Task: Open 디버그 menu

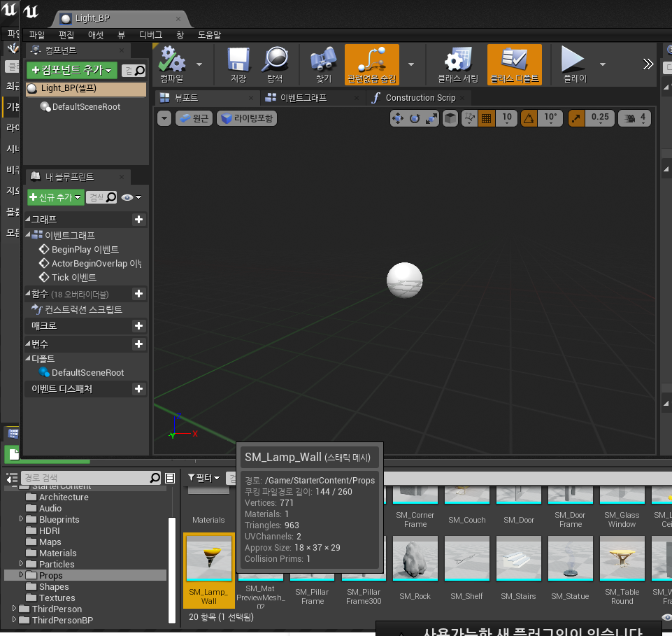Action: [151, 35]
